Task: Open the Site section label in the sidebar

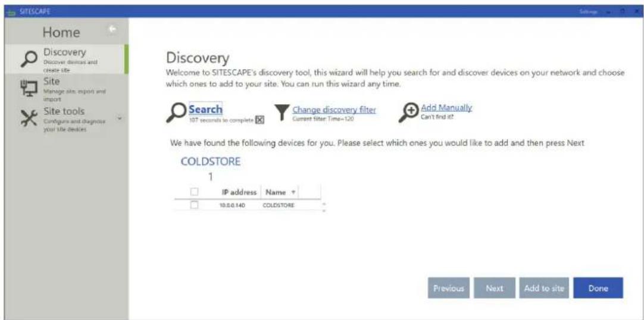Action: (52, 81)
